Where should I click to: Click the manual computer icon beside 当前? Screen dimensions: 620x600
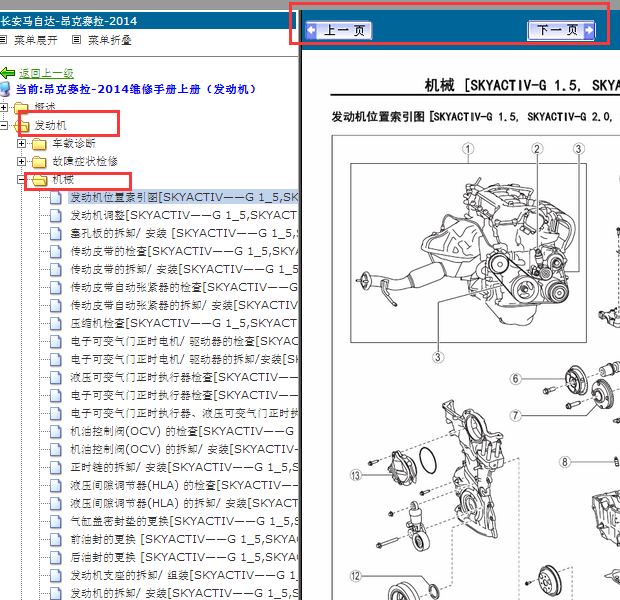(x=6, y=89)
